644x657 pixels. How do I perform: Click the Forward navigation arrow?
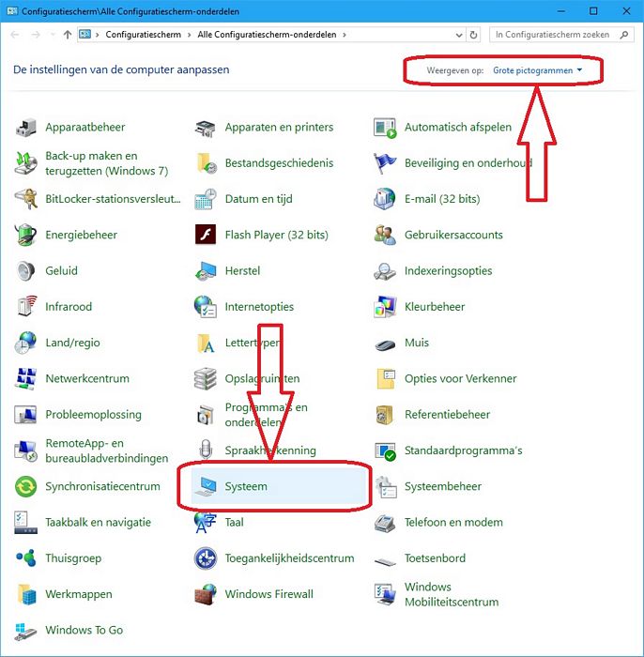tap(36, 35)
